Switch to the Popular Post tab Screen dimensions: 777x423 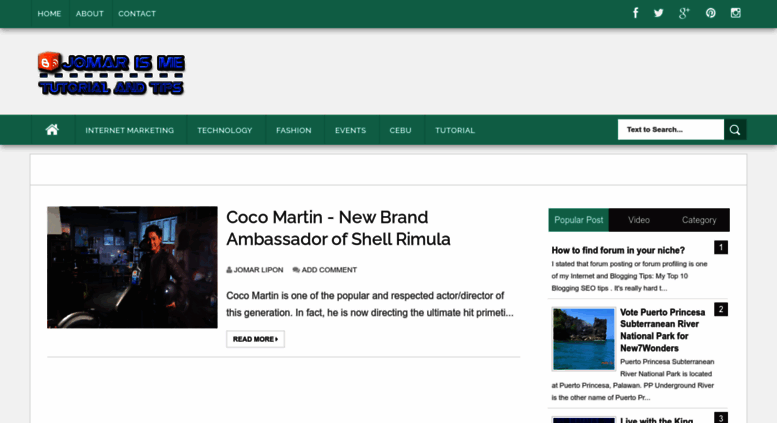point(578,220)
